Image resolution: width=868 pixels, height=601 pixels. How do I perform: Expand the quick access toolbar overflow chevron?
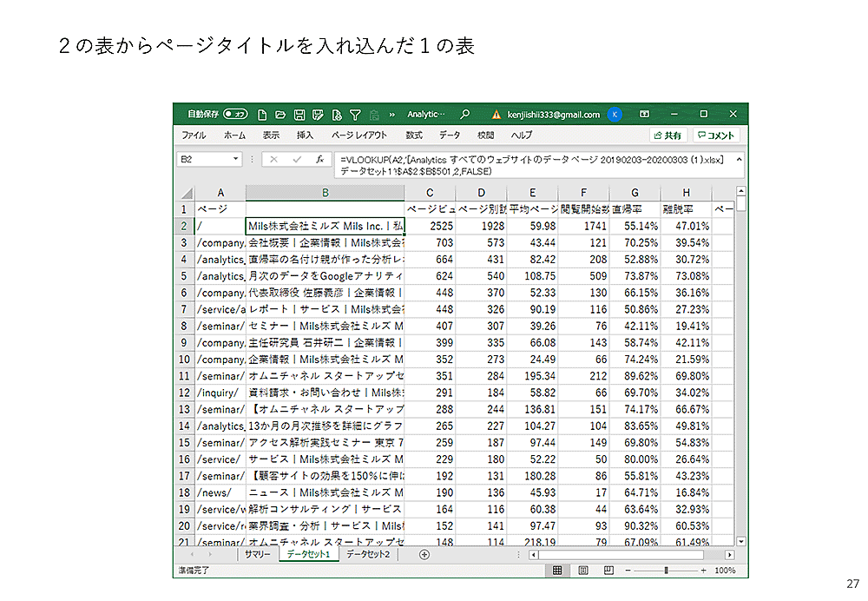(392, 115)
